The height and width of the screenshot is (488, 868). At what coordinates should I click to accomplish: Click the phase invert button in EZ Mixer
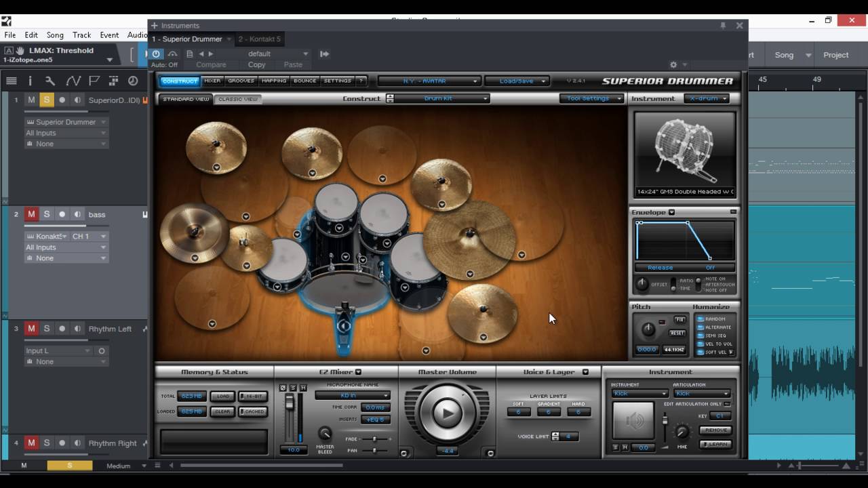pyautogui.click(x=283, y=388)
